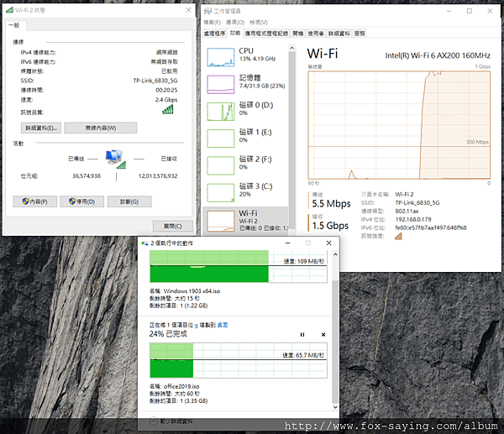This screenshot has width=504, height=434.
Task: Click the scroll-up arrow of Task Manager's sidebar list
Action: coord(291,48)
